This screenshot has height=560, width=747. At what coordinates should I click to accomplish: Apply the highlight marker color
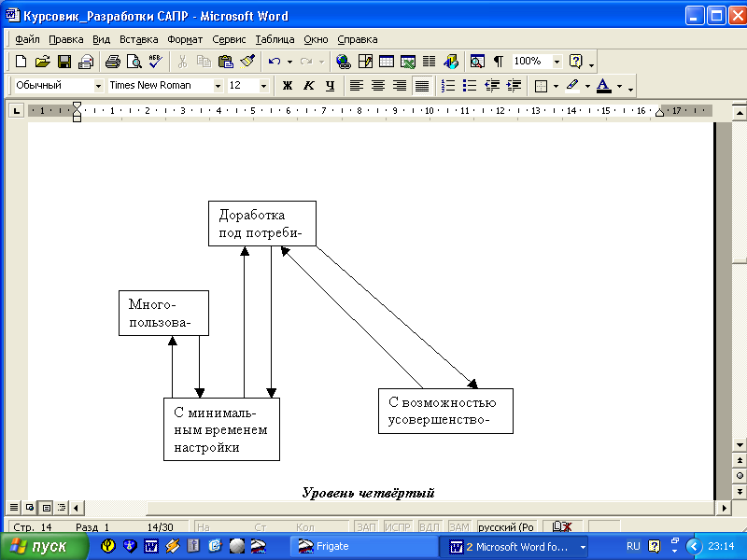pos(572,86)
